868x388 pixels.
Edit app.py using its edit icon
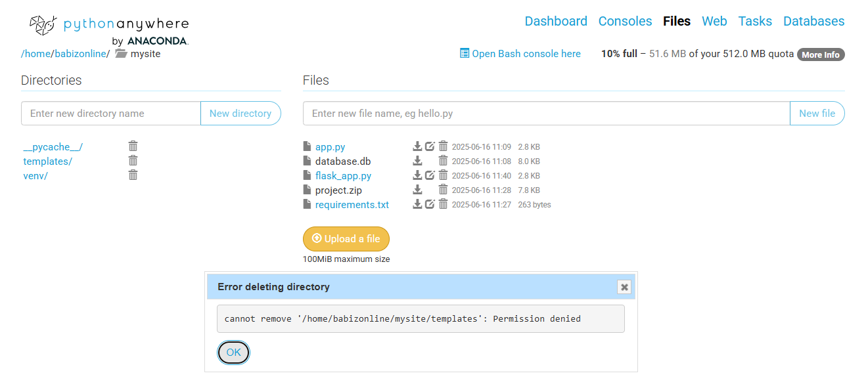click(430, 146)
